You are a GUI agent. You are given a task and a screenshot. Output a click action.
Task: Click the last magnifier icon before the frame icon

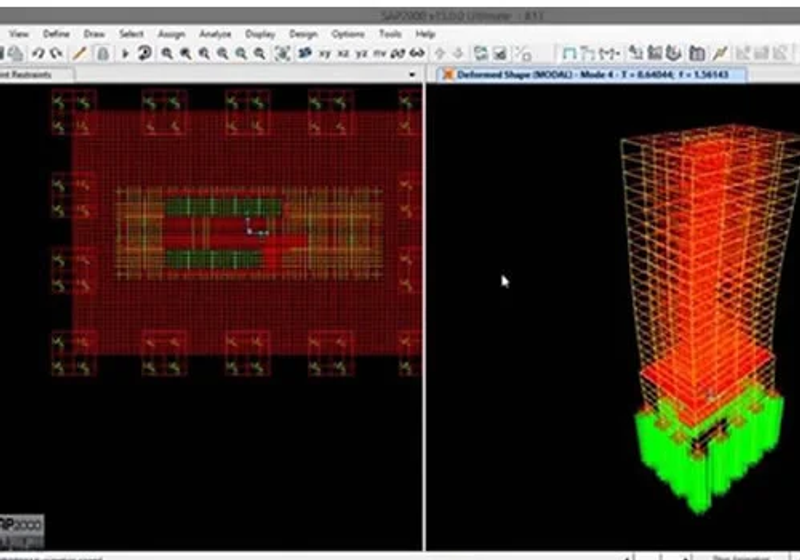coord(260,53)
